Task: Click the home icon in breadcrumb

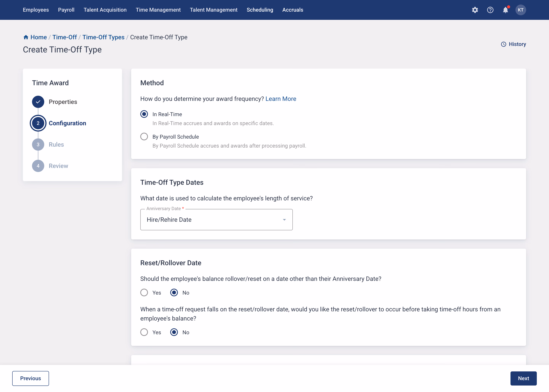Action: (26, 37)
